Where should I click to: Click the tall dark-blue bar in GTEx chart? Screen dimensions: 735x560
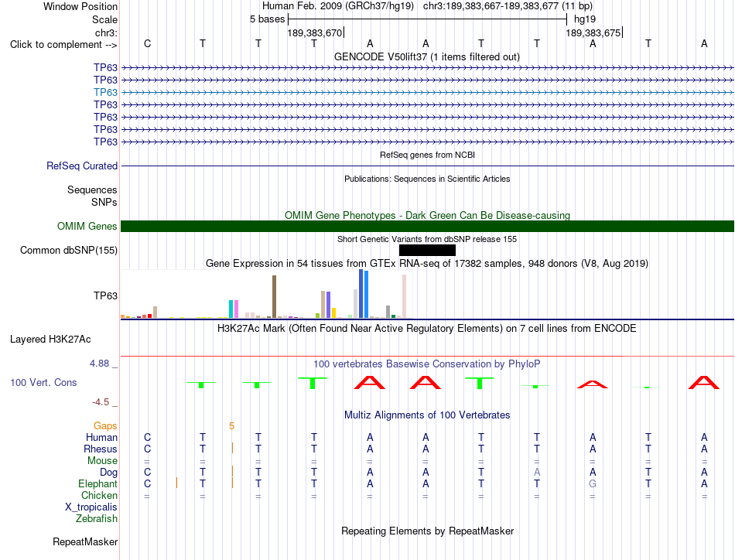(x=361, y=294)
